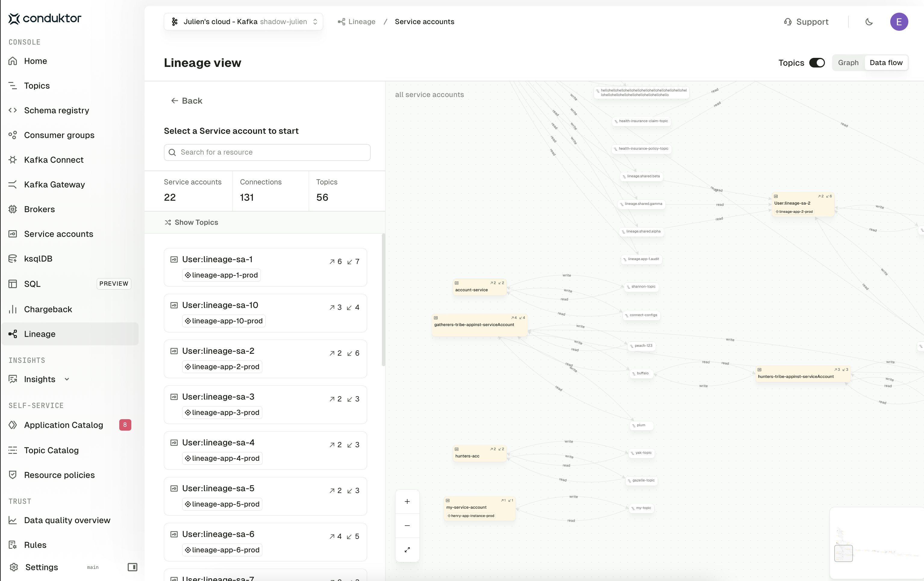This screenshot has height=581, width=924.
Task: Toggle dark mode moon icon
Action: click(x=869, y=22)
